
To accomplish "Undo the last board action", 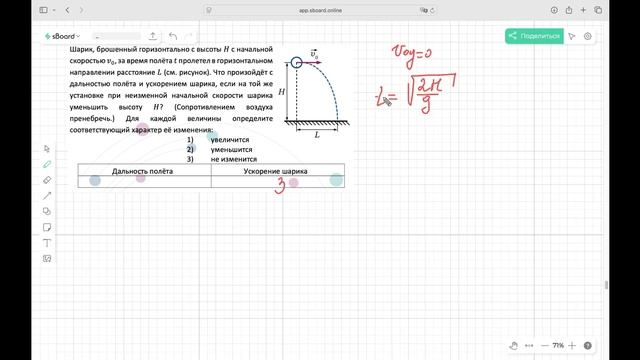I will pyautogui.click(x=173, y=36).
